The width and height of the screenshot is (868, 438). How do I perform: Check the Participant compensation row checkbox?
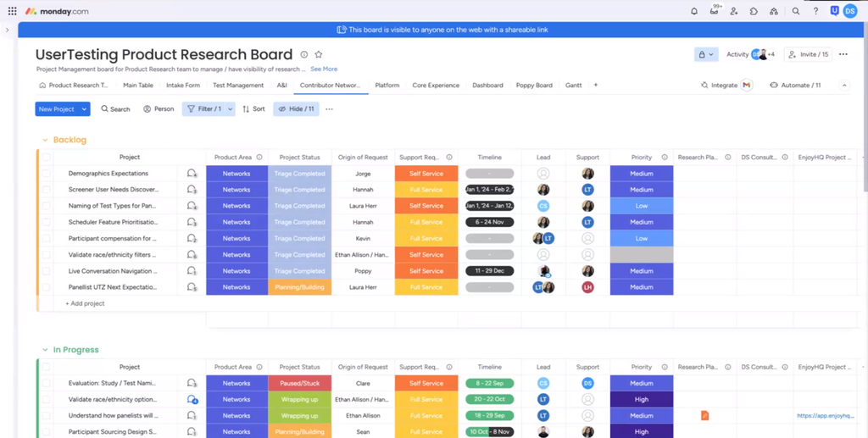(46, 238)
